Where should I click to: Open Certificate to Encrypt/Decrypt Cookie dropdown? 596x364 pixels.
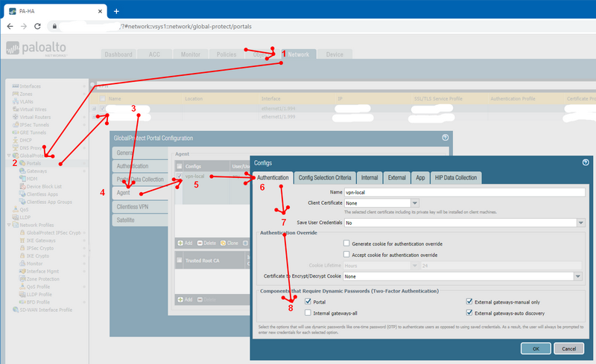pyautogui.click(x=578, y=276)
